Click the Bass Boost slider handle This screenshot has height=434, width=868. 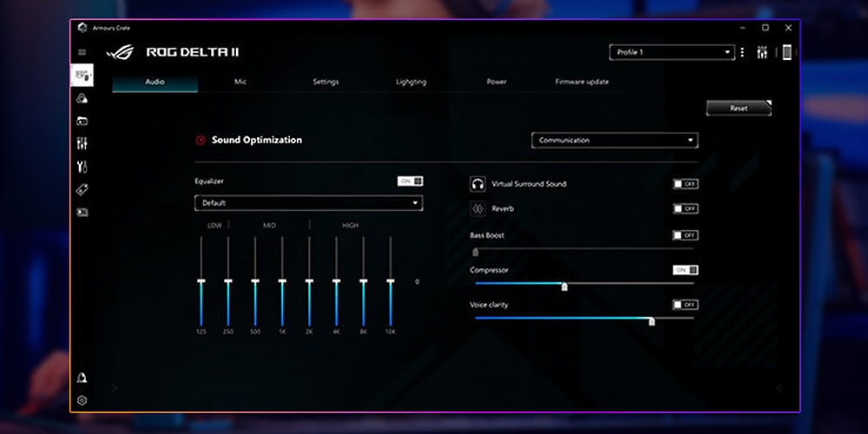click(x=475, y=253)
